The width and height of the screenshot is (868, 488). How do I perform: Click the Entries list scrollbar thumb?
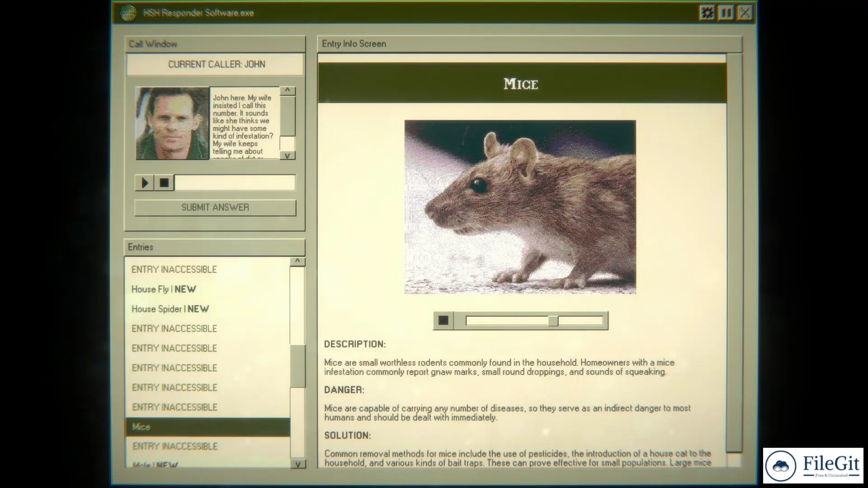point(297,366)
